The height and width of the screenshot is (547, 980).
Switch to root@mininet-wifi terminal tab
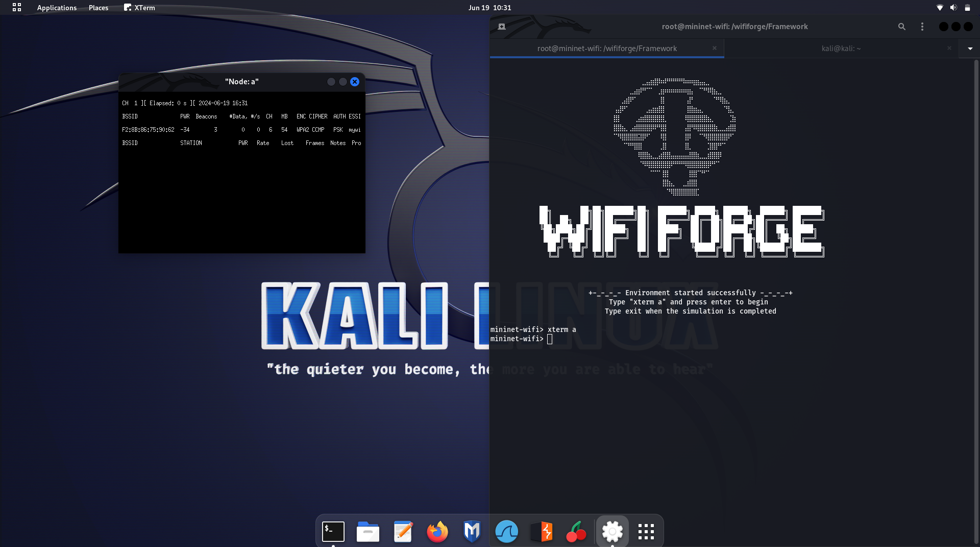[x=607, y=49]
